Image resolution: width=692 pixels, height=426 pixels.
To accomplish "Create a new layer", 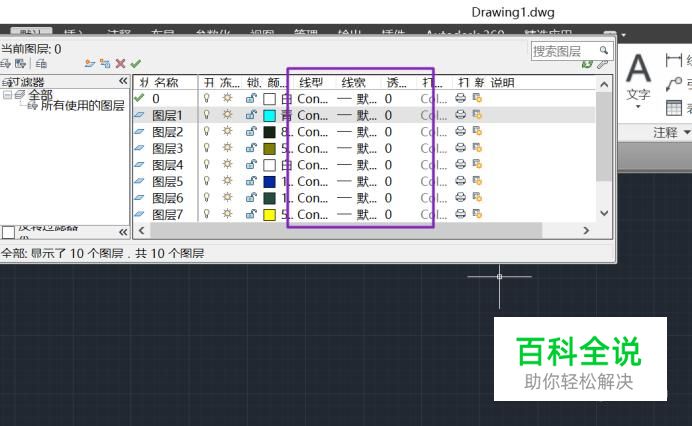I will pyautogui.click(x=90, y=64).
